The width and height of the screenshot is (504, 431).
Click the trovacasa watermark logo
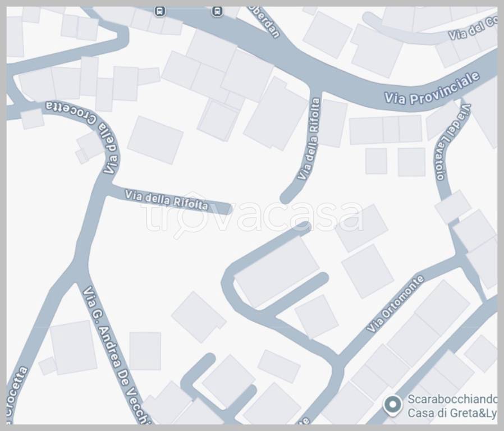(253, 217)
